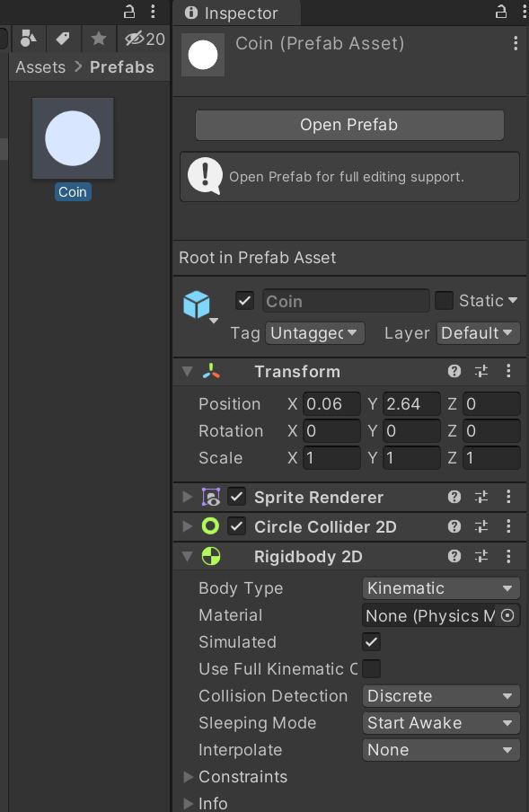Image resolution: width=529 pixels, height=812 pixels.
Task: Open Sprite Renderer presets
Action: (x=481, y=497)
